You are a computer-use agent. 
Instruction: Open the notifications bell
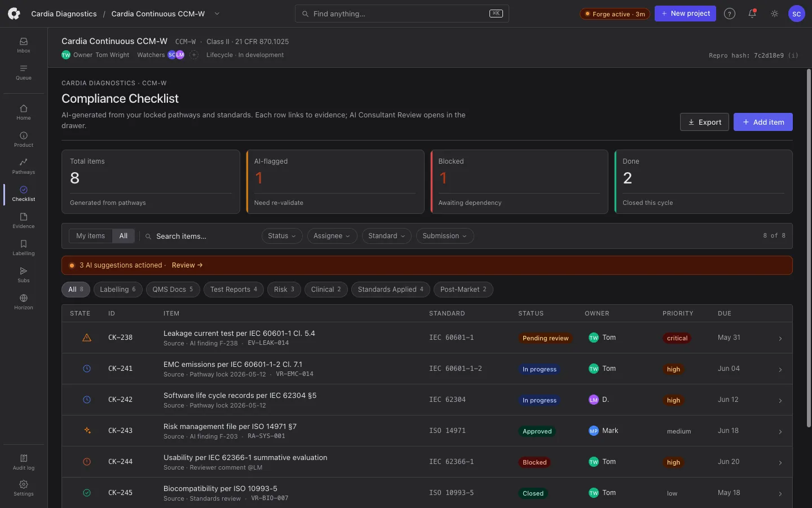(752, 14)
